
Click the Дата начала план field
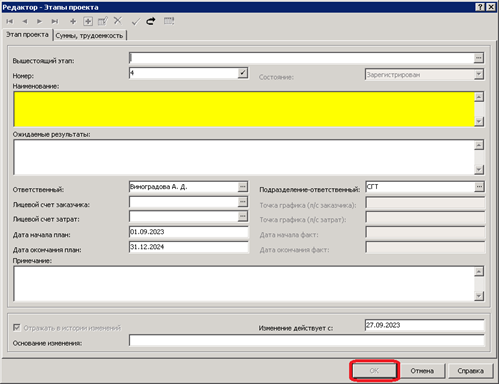coord(189,232)
